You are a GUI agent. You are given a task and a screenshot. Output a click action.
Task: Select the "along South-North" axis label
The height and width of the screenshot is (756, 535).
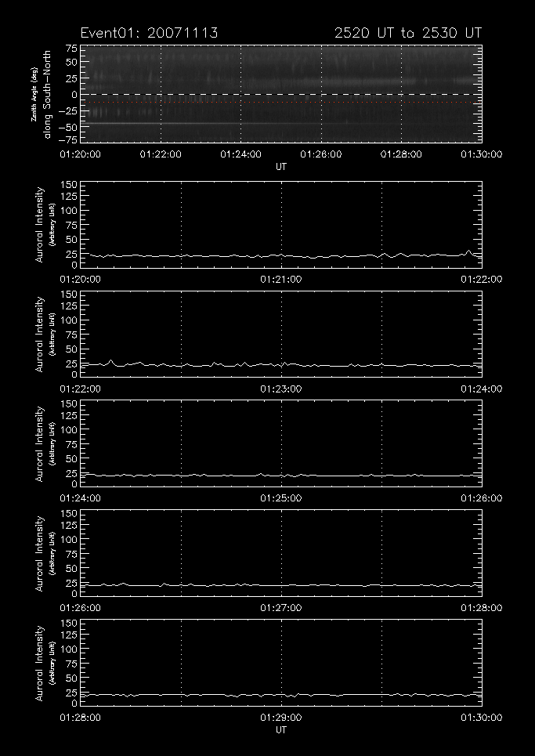(47, 94)
